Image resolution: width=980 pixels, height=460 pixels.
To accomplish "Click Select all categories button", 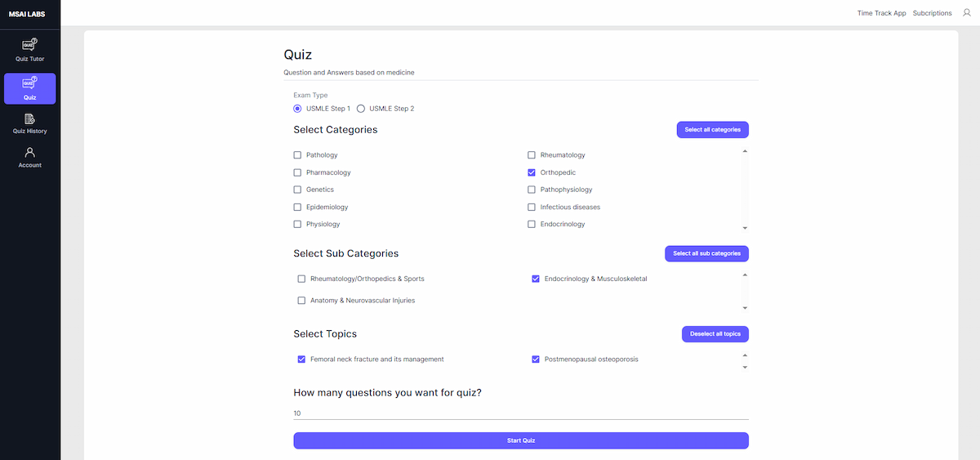I will [712, 130].
